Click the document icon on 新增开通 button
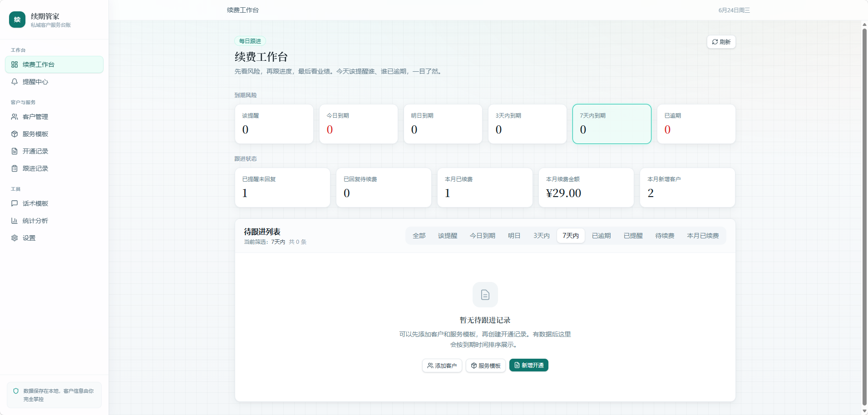The width and height of the screenshot is (868, 415). (517, 365)
